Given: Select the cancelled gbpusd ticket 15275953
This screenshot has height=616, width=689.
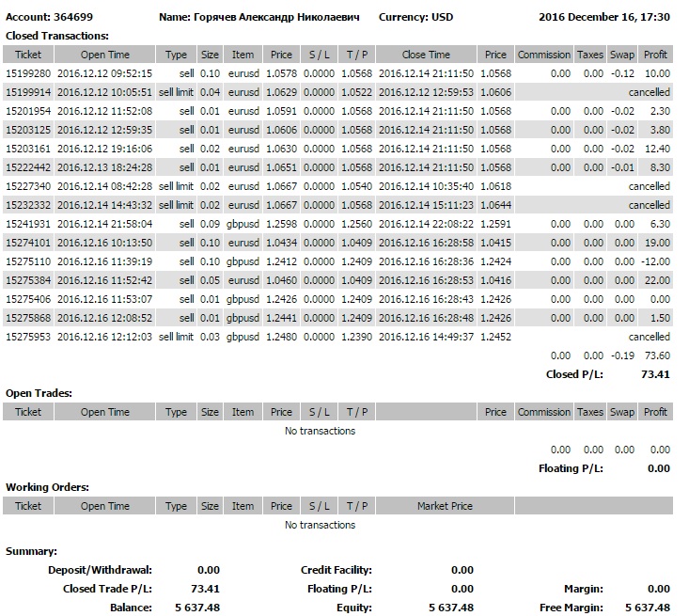Looking at the screenshot, I should (x=337, y=337).
